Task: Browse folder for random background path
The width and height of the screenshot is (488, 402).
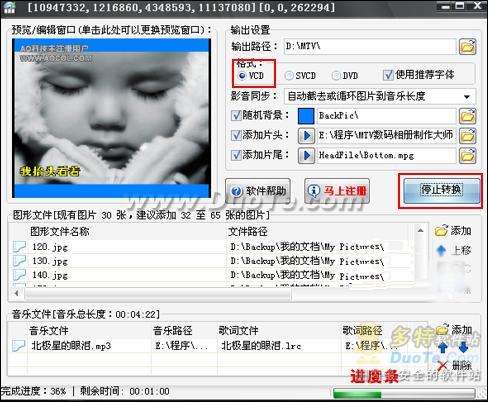Action: (467, 116)
